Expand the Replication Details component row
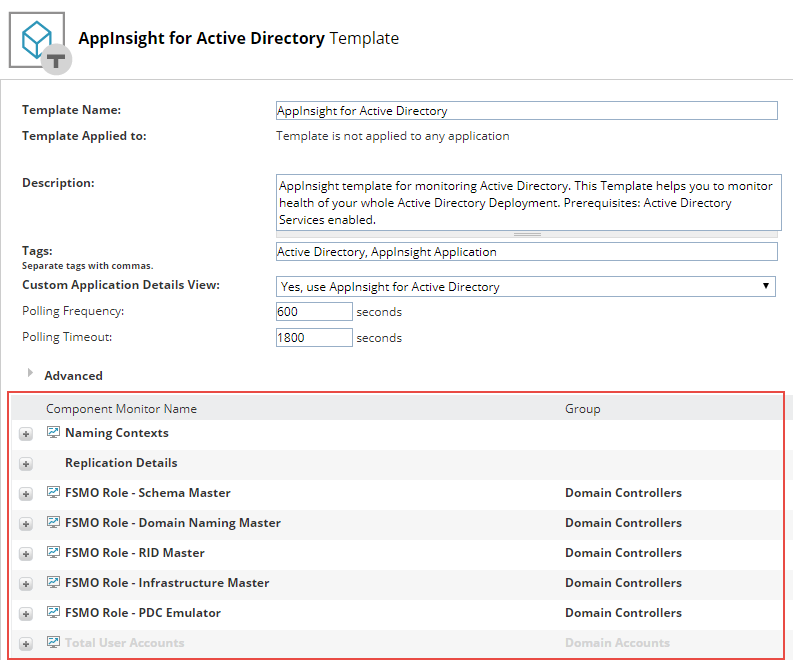This screenshot has height=660, width=793. (x=26, y=465)
